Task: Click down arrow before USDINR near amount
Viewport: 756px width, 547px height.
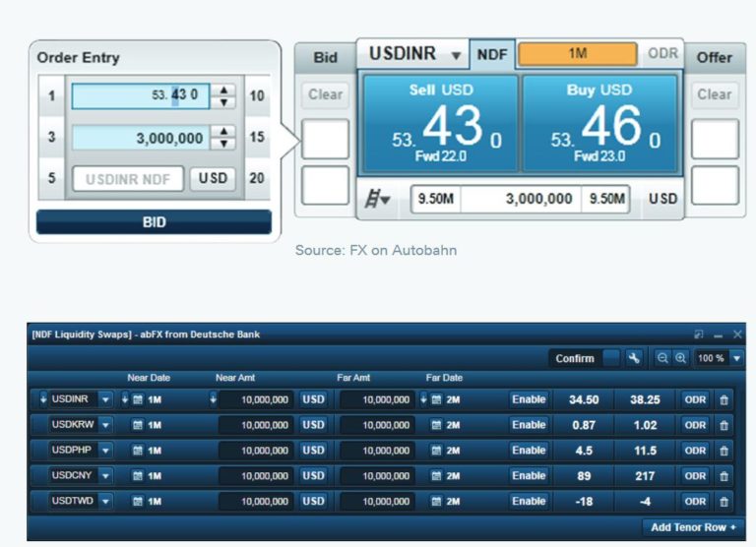Action: [213, 399]
